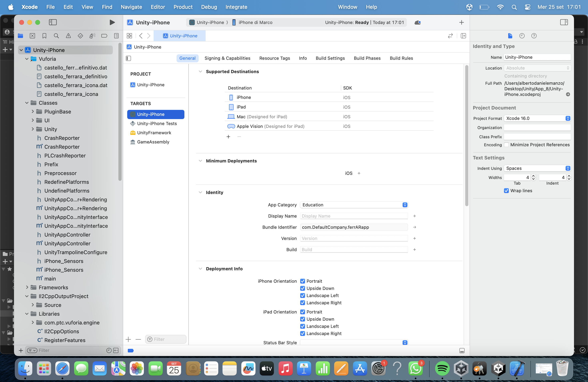This screenshot has height=382, width=588.
Task: Add editor on right
Action: click(463, 36)
